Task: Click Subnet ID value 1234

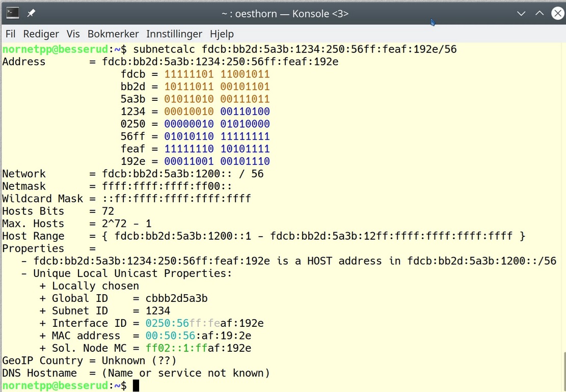Action: [x=158, y=311]
